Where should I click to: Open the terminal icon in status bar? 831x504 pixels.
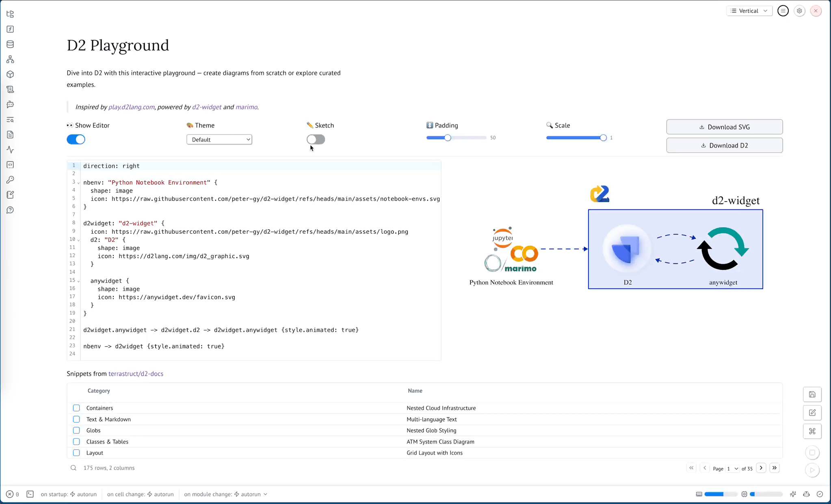[x=30, y=494]
